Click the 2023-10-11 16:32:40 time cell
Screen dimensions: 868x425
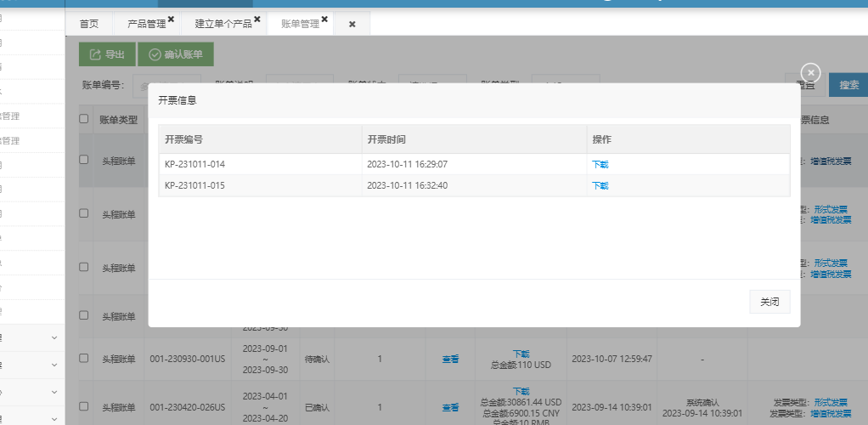(x=475, y=185)
